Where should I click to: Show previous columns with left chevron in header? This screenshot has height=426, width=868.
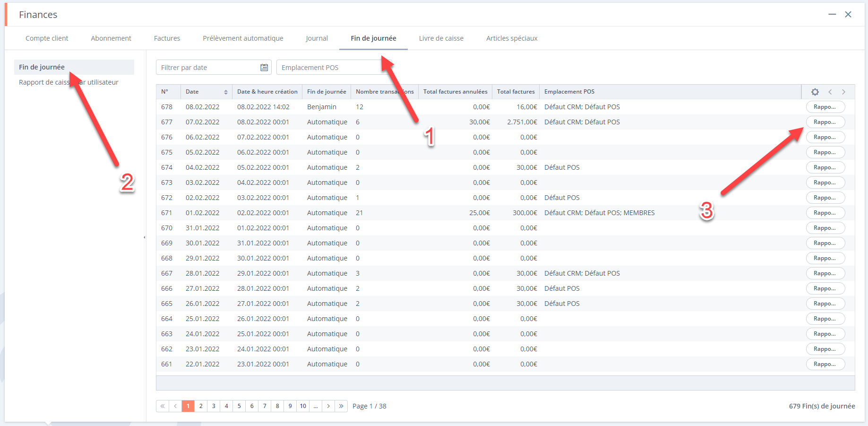[830, 92]
